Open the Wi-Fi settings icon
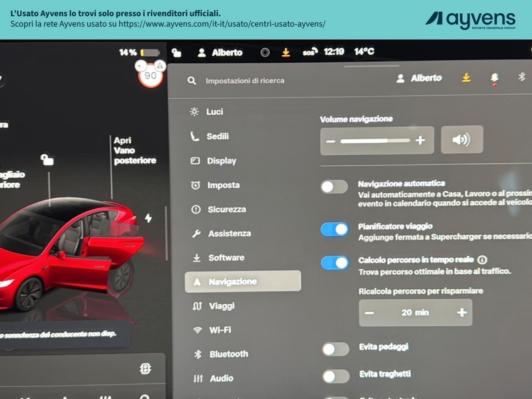The image size is (532, 399). point(196,330)
